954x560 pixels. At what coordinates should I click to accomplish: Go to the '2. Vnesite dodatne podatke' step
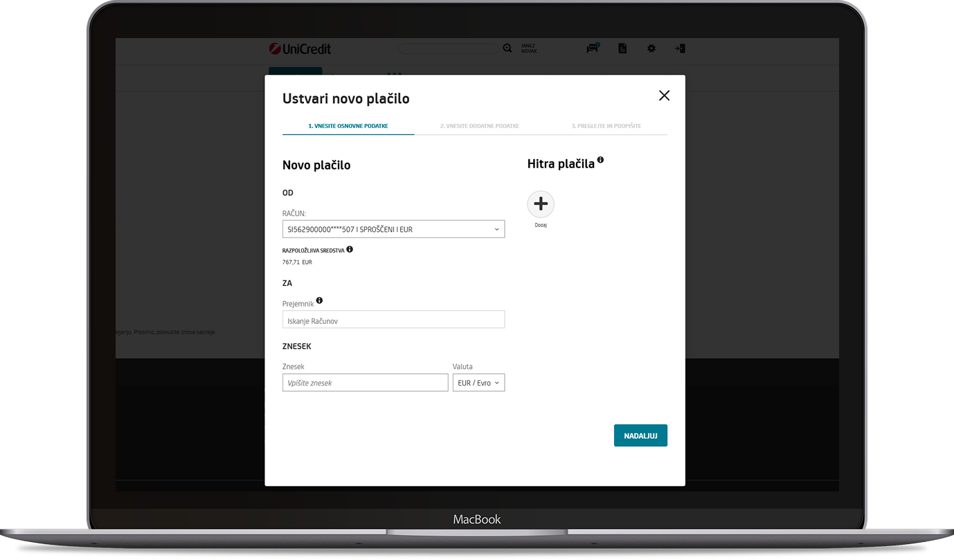479,126
